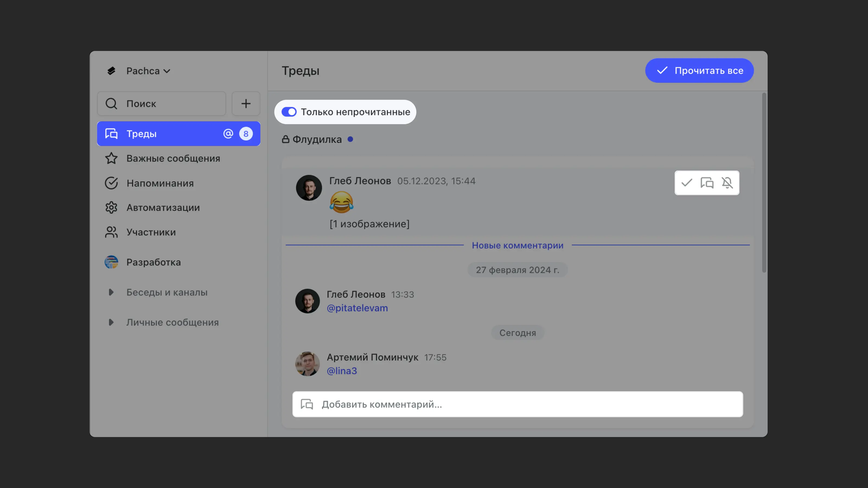This screenshot has height=488, width=868.
Task: Open the Pachca workspace dropdown
Action: 148,71
